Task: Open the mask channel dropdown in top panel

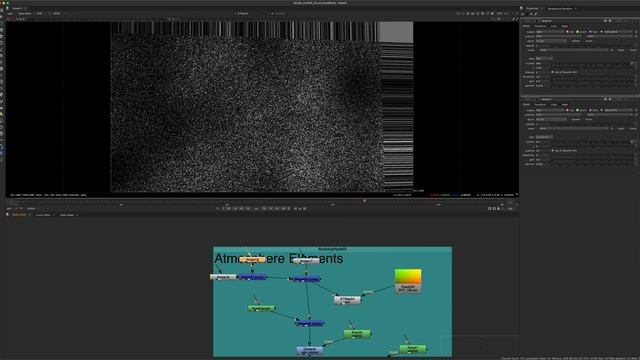Action: tap(573, 50)
